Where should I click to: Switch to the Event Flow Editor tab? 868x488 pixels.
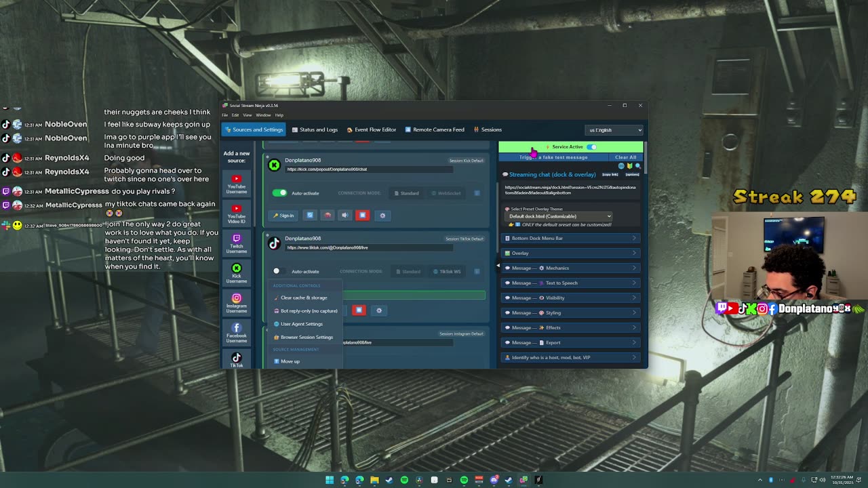[371, 129]
